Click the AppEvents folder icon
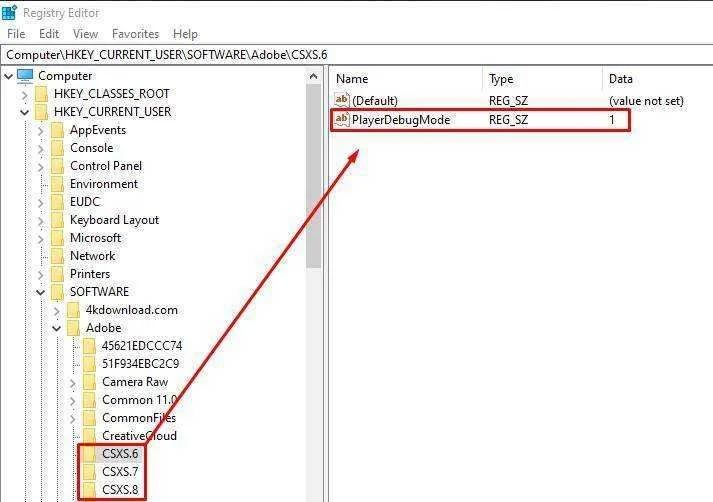The height and width of the screenshot is (502, 713). [57, 130]
